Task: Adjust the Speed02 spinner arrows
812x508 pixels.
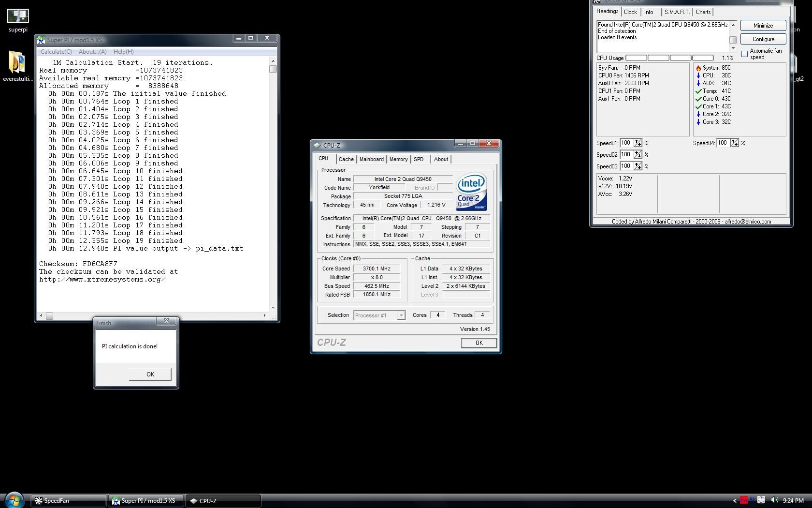Action: [638, 154]
